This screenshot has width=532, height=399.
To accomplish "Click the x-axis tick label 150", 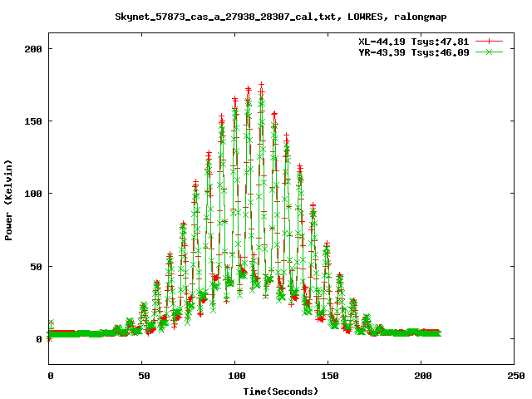I will tap(330, 376).
